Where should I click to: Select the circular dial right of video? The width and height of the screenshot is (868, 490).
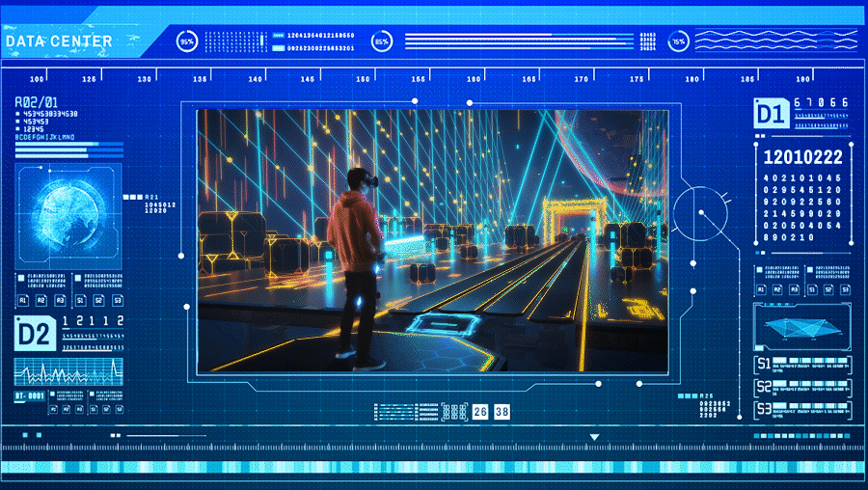pos(699,212)
